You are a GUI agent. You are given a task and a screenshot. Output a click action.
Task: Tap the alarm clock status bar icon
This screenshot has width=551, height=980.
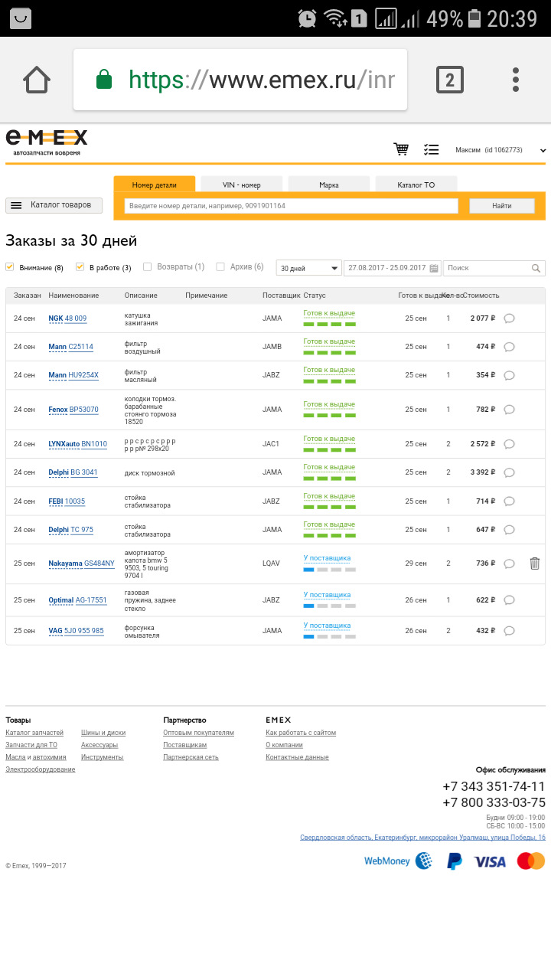tap(307, 18)
